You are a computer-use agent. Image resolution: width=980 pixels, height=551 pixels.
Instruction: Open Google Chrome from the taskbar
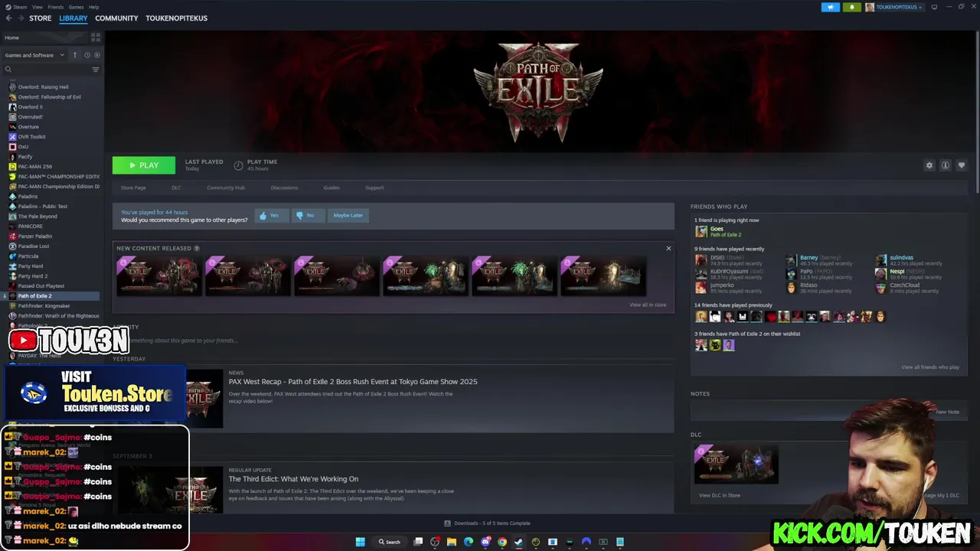[502, 542]
